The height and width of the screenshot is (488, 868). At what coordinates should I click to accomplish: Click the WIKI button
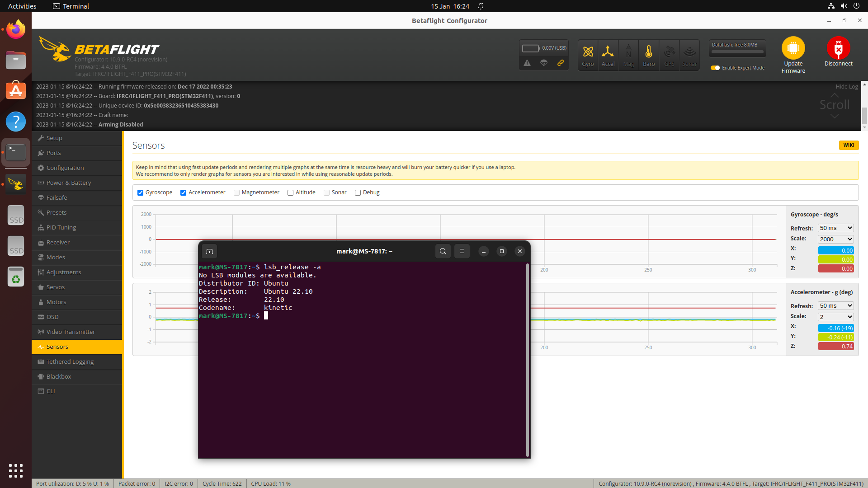coord(849,145)
